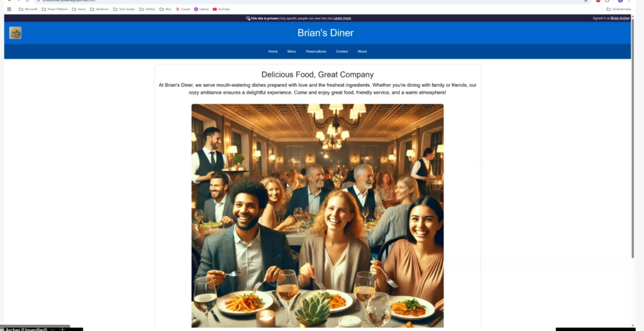Viewport: 644px width, 331px height.
Task: Click the red extension icon in toolbar
Action: coord(598,1)
